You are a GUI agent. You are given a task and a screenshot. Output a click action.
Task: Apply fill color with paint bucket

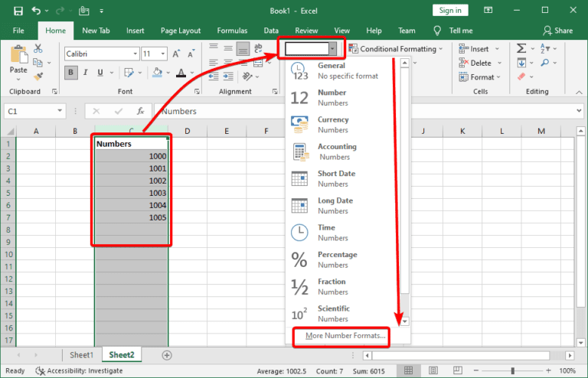[x=157, y=73]
